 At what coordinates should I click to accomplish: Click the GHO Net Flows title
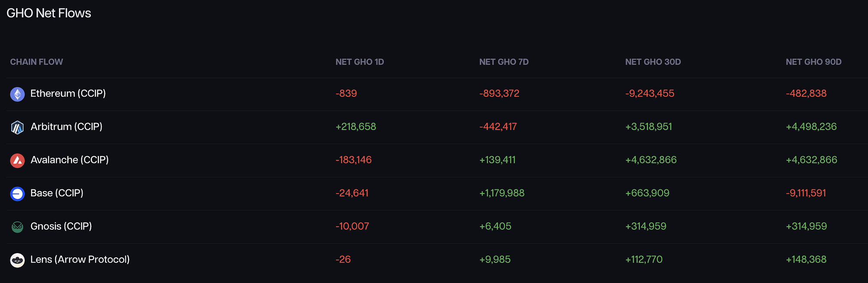click(x=49, y=13)
